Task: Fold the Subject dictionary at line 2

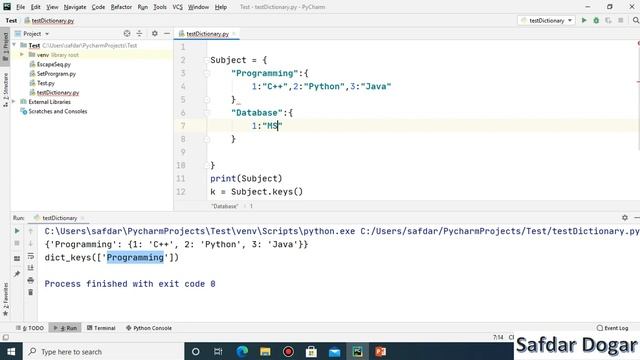Action: pyautogui.click(x=206, y=60)
